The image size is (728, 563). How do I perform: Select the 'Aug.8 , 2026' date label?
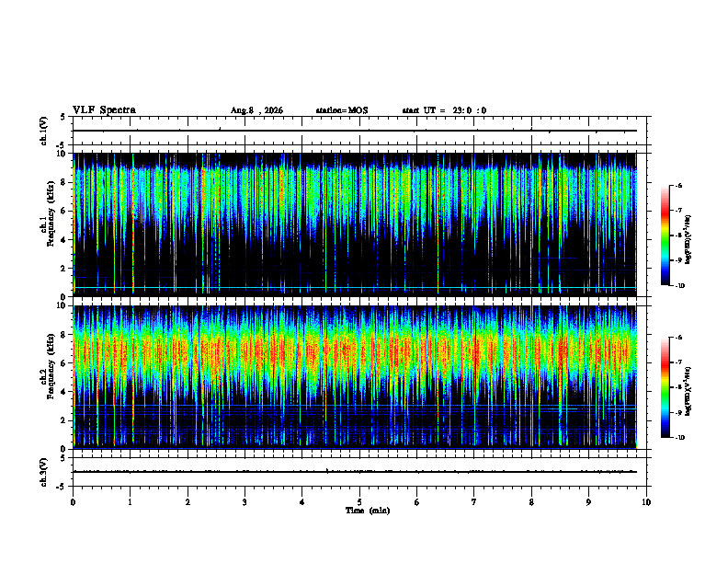pyautogui.click(x=256, y=110)
